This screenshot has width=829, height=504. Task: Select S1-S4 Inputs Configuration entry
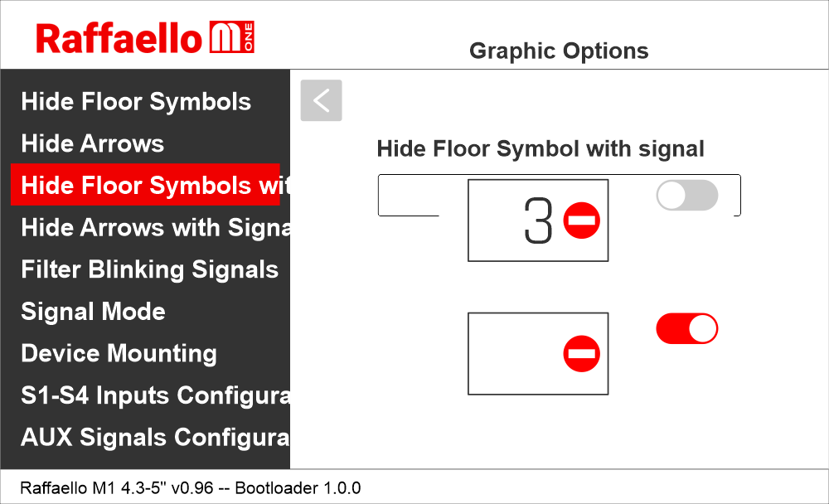(x=154, y=395)
